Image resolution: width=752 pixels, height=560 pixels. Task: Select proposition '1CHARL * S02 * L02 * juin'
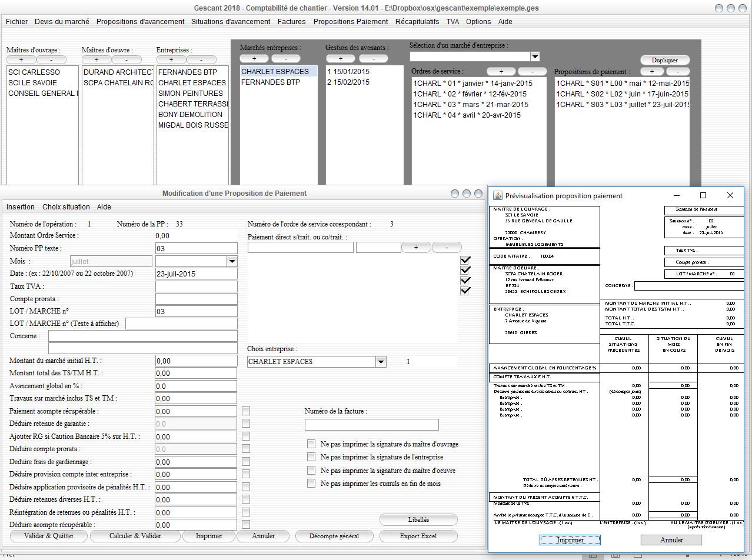pos(622,94)
